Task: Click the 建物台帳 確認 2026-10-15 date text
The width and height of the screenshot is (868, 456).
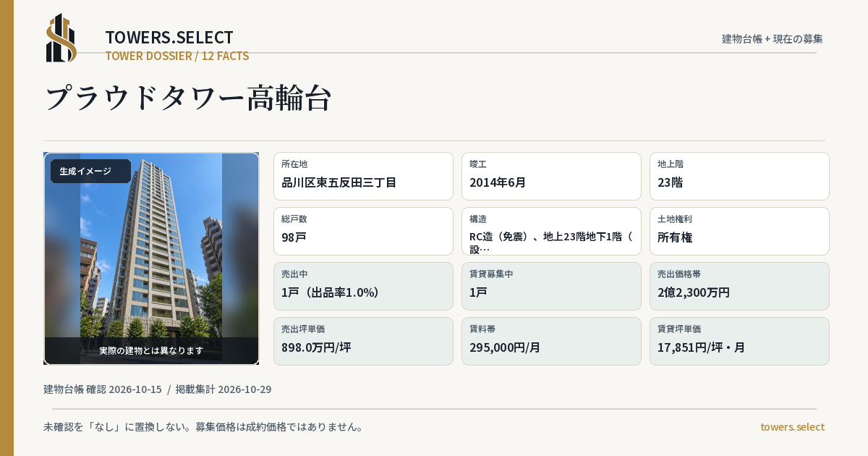Action: click(103, 389)
